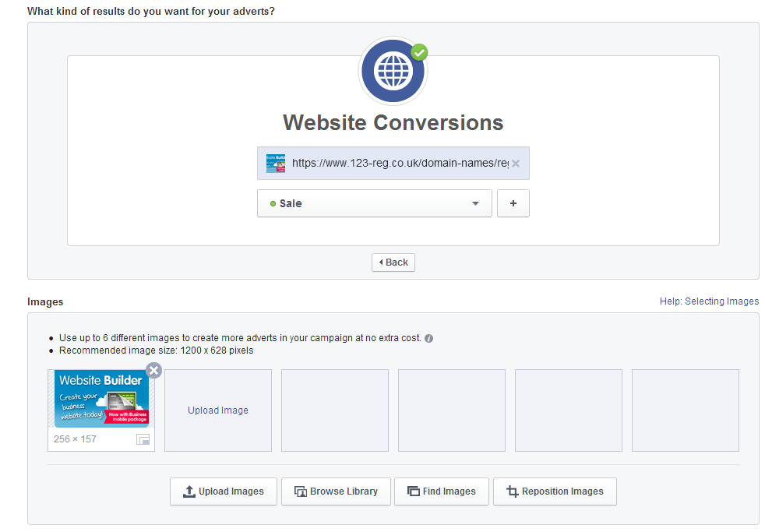Click the '256 × 157' size text
Viewport: 765px width, 532px height.
tap(75, 439)
